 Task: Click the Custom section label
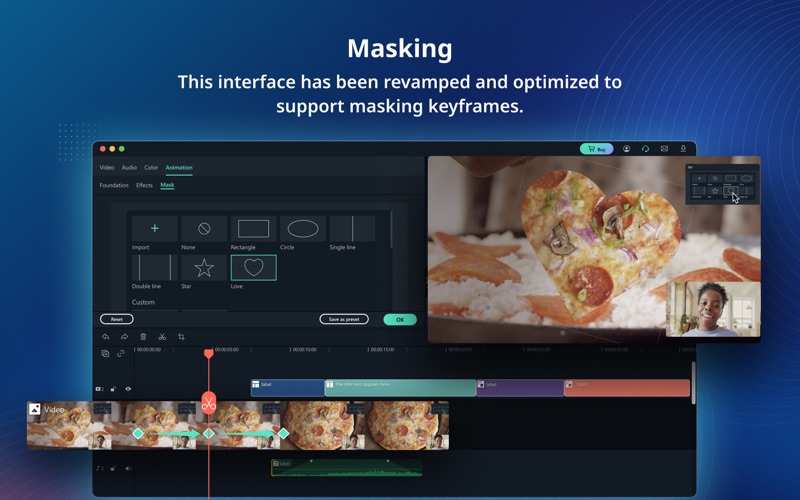point(143,302)
